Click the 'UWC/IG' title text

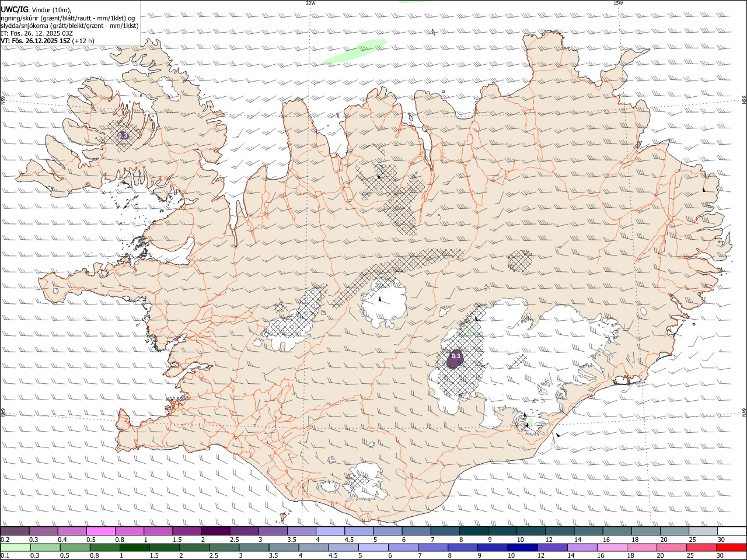click(15, 10)
